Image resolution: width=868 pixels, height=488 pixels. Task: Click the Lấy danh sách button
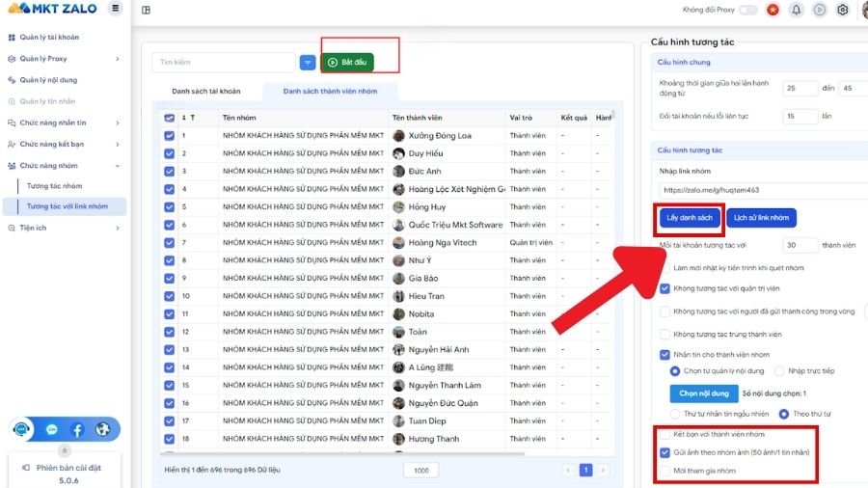pos(690,218)
